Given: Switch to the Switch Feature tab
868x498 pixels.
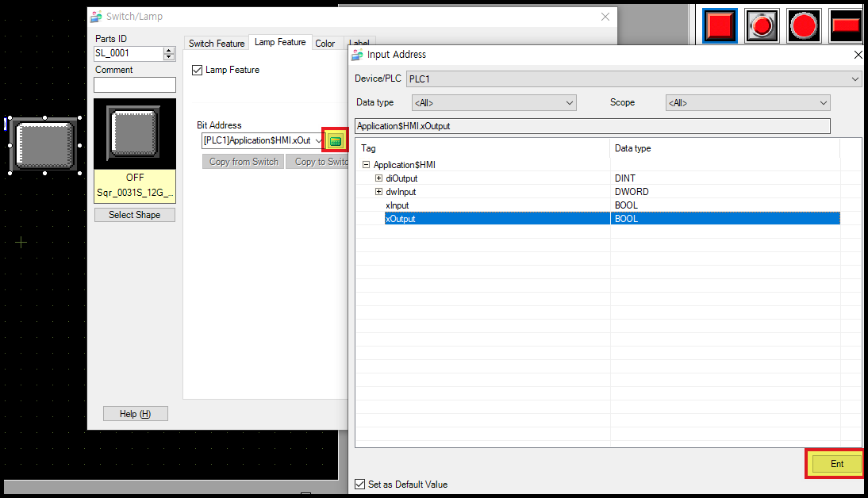Looking at the screenshot, I should click(x=216, y=43).
